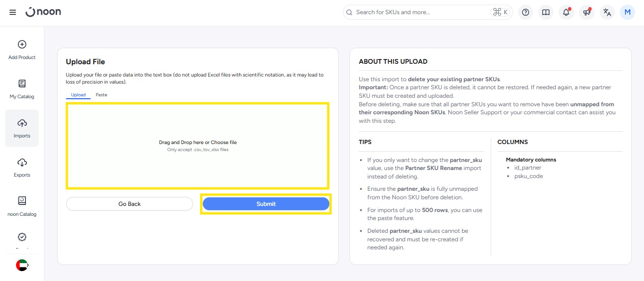Screen dimensions: 644x281
Task: Click the Add Product icon
Action: click(22, 44)
